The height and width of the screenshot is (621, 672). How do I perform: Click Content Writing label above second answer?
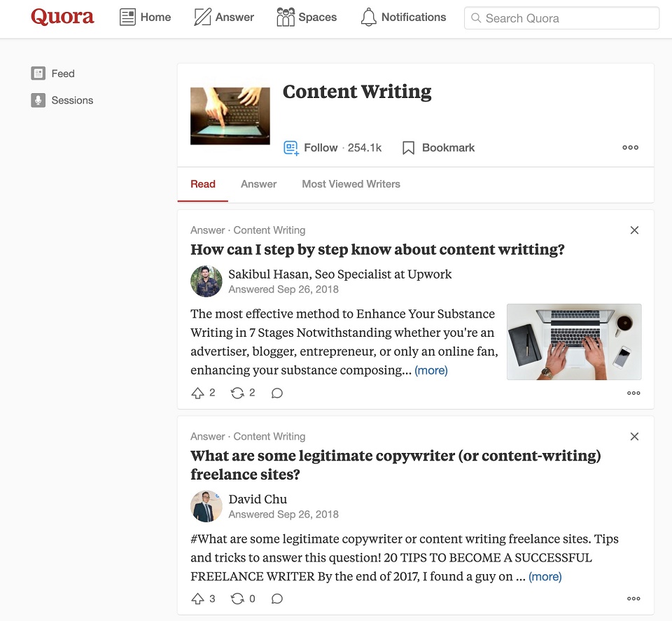[269, 437]
